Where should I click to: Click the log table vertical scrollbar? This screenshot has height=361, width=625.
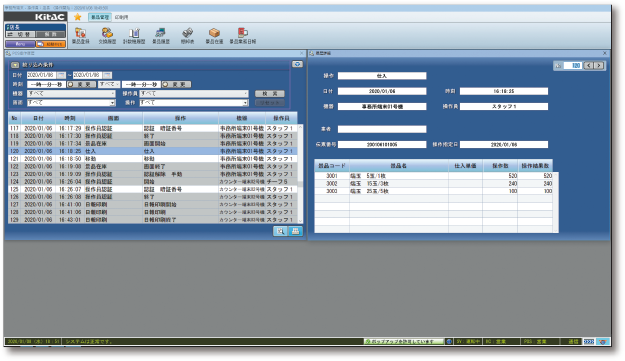click(x=301, y=174)
